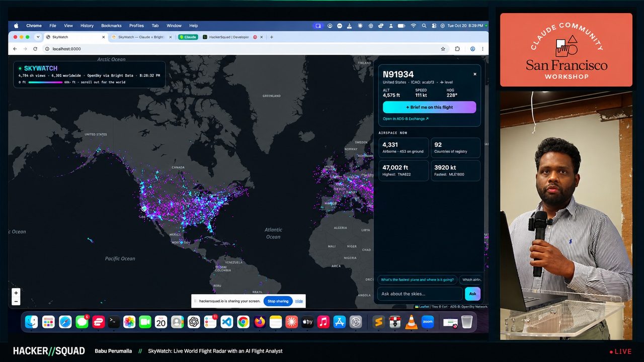Bookmark this page with star icon
644x362 pixels.
point(443,49)
